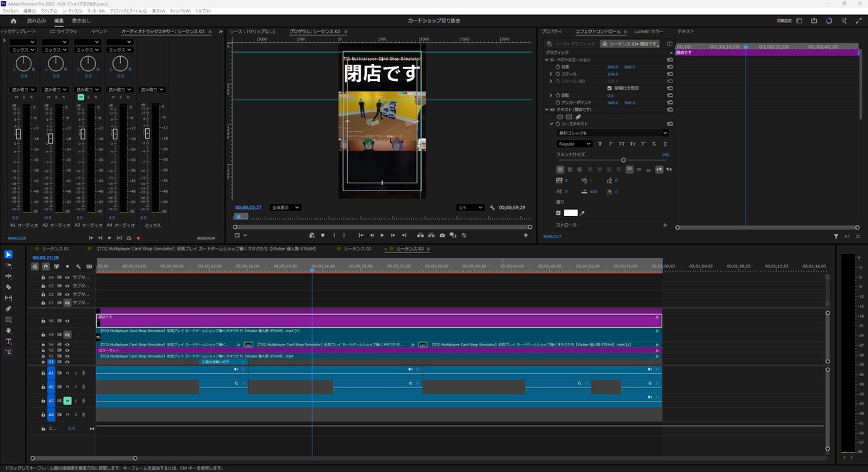Collapse ベクトルモーション effect group

point(546,60)
